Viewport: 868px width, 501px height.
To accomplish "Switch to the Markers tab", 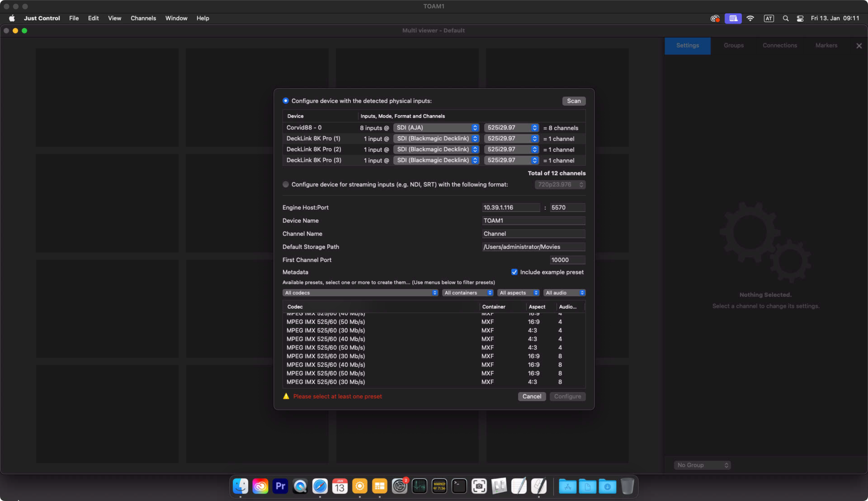I will pos(826,45).
